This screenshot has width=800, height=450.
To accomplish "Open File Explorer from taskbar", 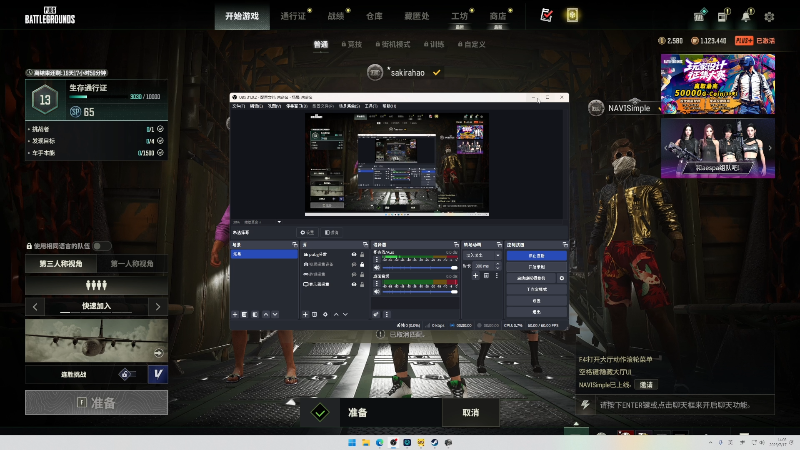I will tap(366, 442).
